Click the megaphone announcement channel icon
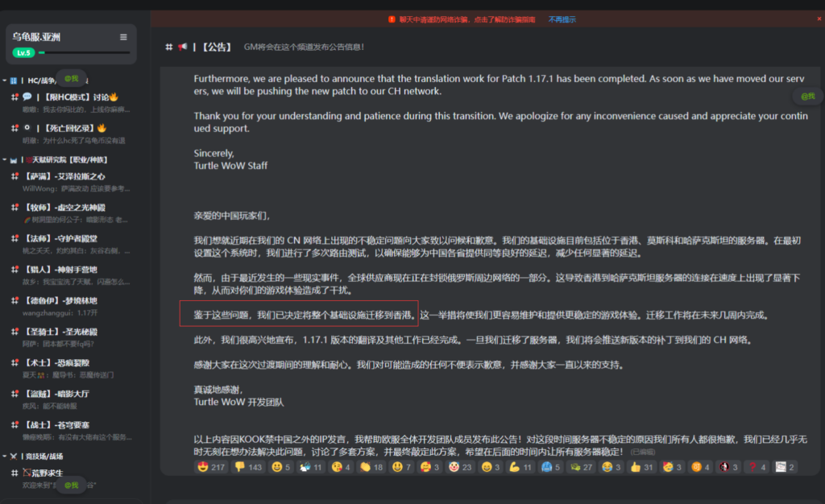 183,47
